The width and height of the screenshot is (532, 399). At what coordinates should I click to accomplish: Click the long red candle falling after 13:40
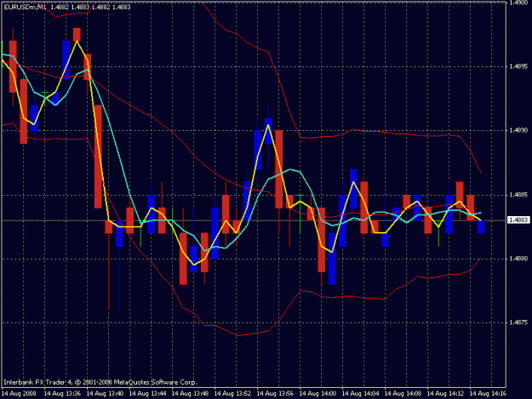[x=98, y=157]
